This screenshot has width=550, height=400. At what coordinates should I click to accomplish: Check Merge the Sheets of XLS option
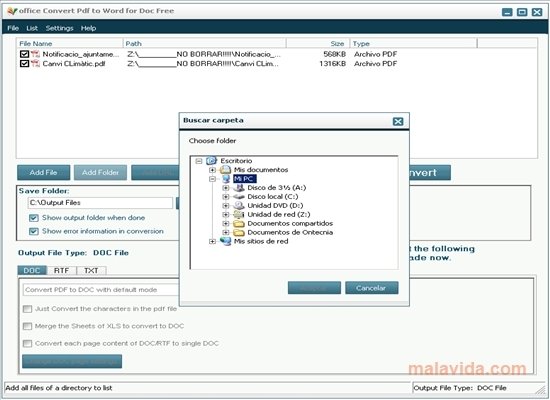coord(27,326)
